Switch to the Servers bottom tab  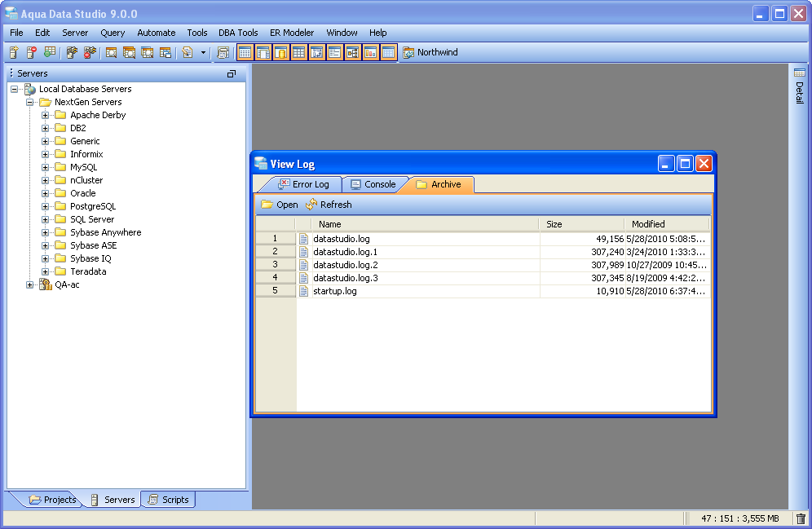click(113, 500)
